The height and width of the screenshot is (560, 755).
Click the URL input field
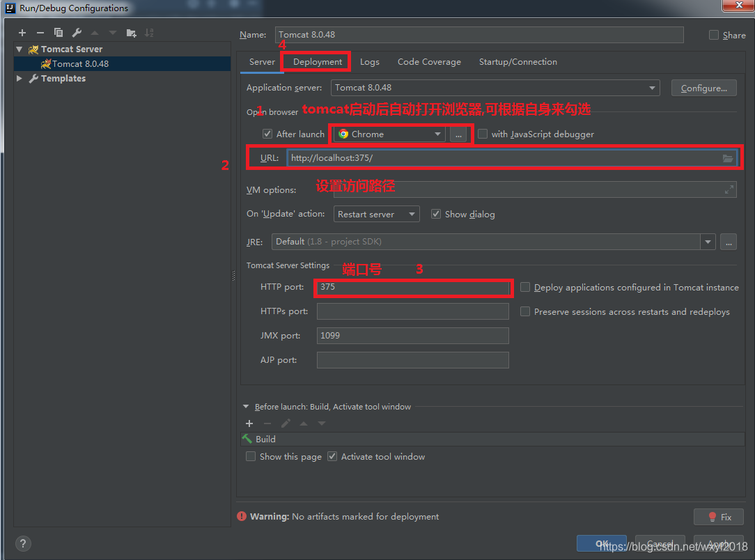coord(512,158)
